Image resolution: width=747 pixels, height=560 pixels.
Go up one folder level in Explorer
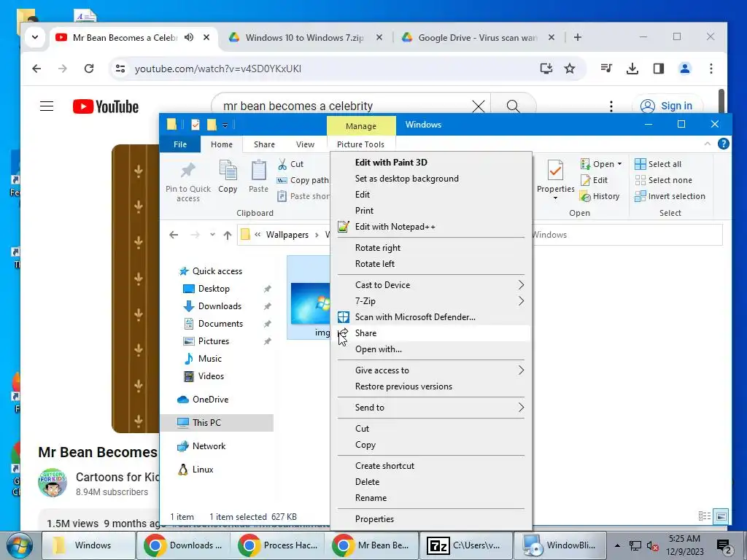coord(228,235)
